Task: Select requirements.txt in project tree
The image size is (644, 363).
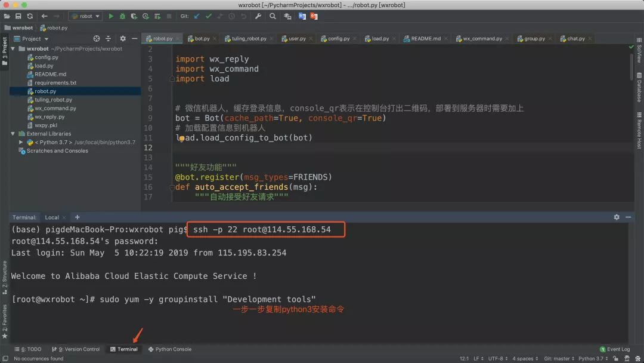Action: point(55,82)
